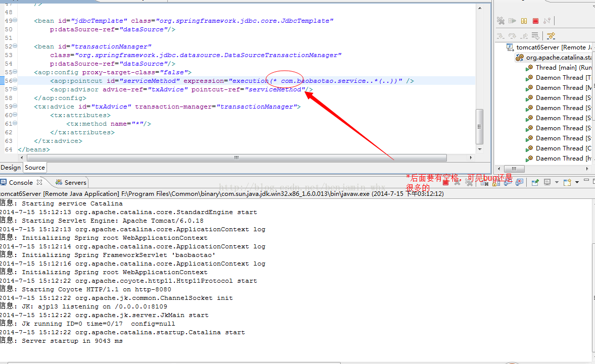Collapse tx:method fold at line 61
This screenshot has height=364, width=595.
click(15, 123)
